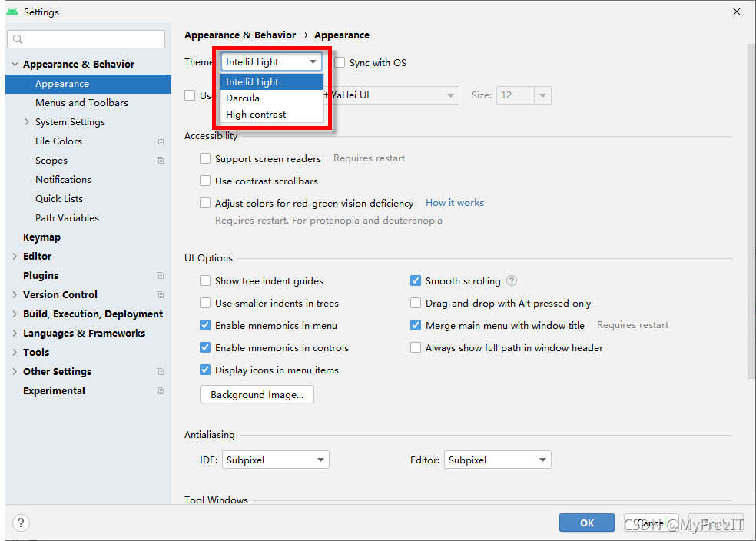Click the settings panel vertical scrollbar
The height and width of the screenshot is (541, 756).
[751, 211]
